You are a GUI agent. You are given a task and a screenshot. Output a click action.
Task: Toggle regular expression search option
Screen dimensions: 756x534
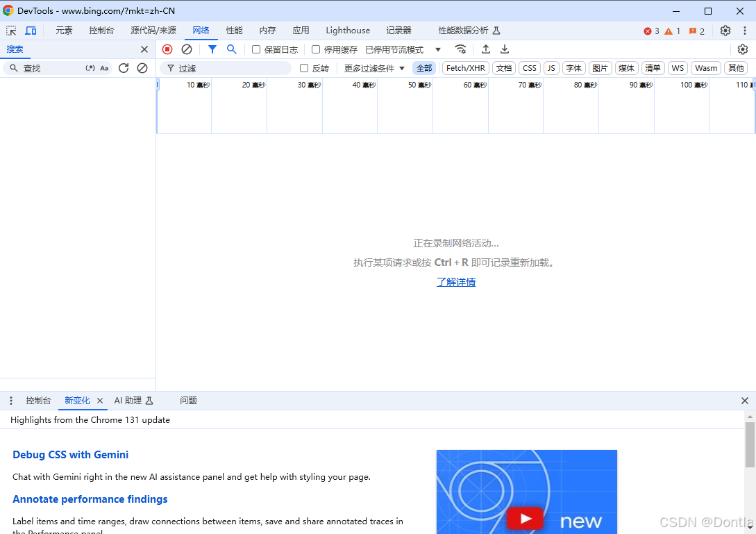[90, 68]
